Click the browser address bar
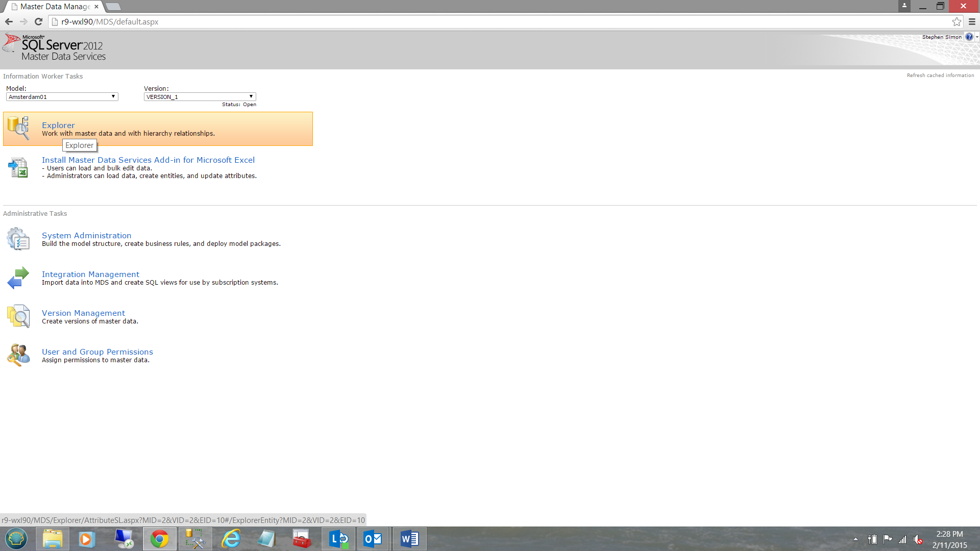 (x=500, y=21)
